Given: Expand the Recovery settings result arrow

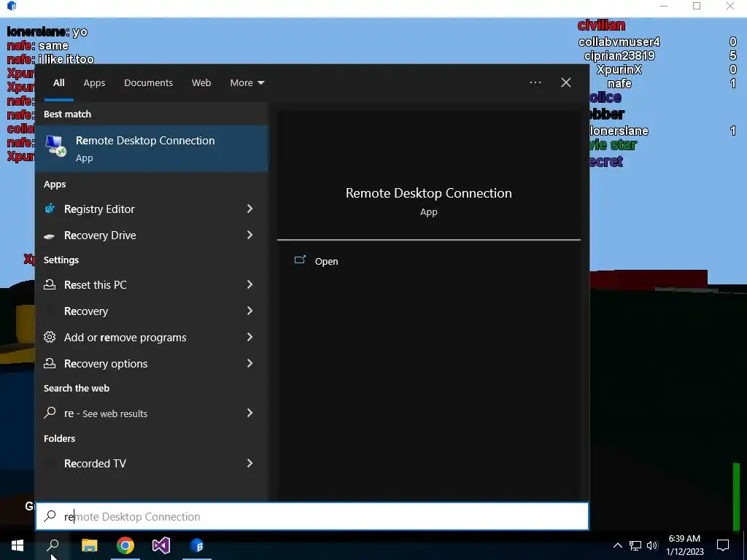Looking at the screenshot, I should [249, 311].
